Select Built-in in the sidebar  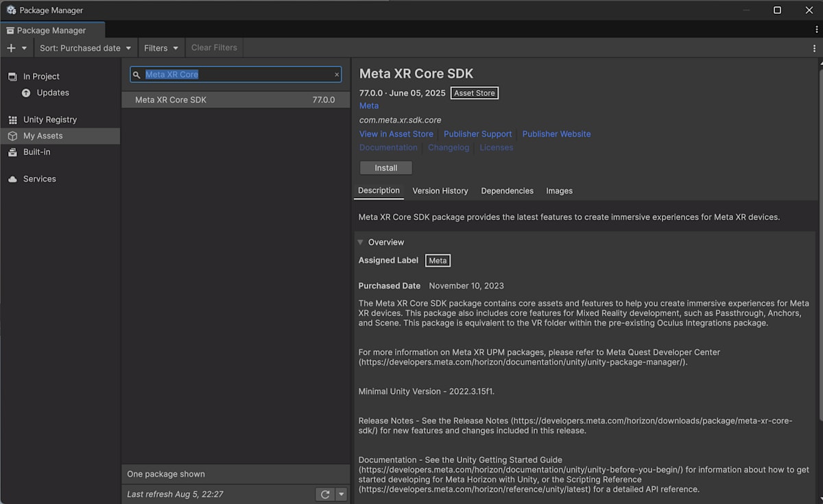pyautogui.click(x=60, y=152)
